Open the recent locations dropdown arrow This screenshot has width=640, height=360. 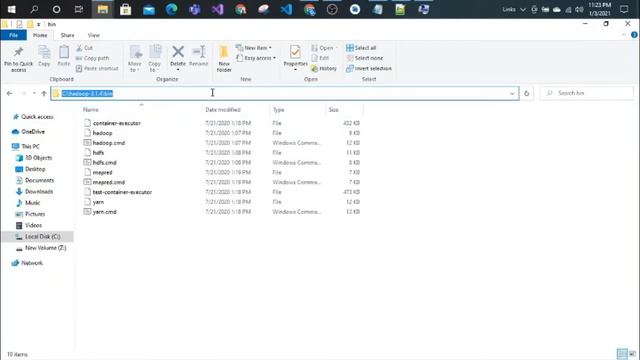pos(34,93)
